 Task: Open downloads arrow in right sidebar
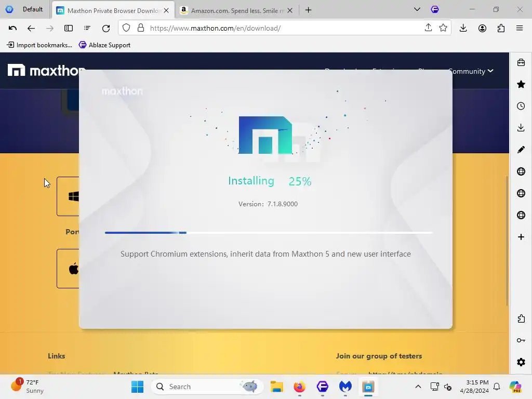coord(521,128)
